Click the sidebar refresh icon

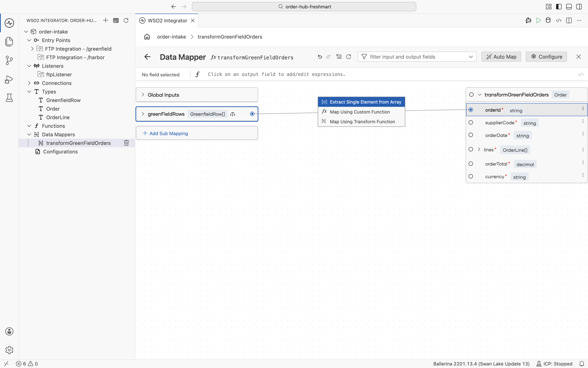coord(126,20)
